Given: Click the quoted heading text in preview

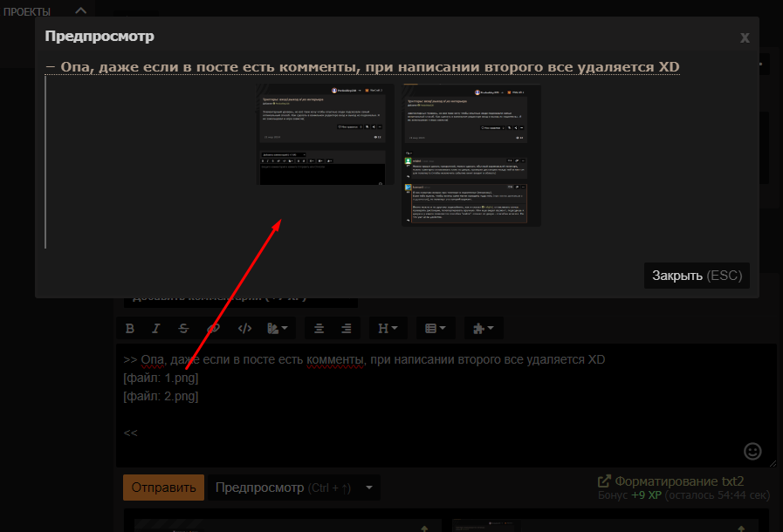Looking at the screenshot, I should 370,67.
